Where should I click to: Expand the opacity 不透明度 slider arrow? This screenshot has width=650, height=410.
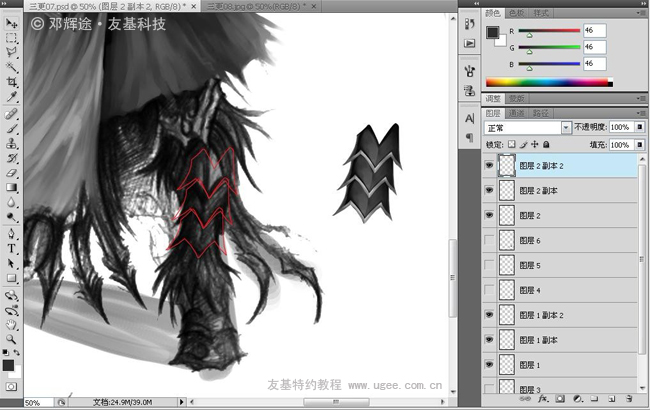tap(638, 128)
